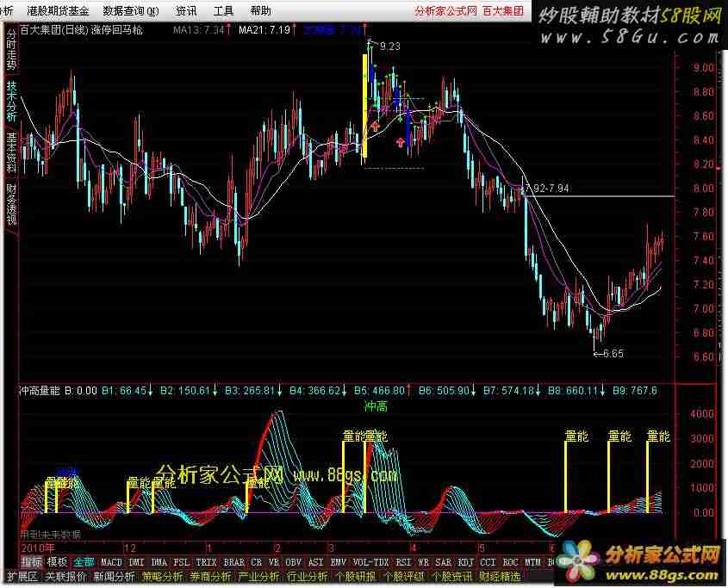Open the 个股评级 tab
728x588 pixels.
pyautogui.click(x=403, y=577)
